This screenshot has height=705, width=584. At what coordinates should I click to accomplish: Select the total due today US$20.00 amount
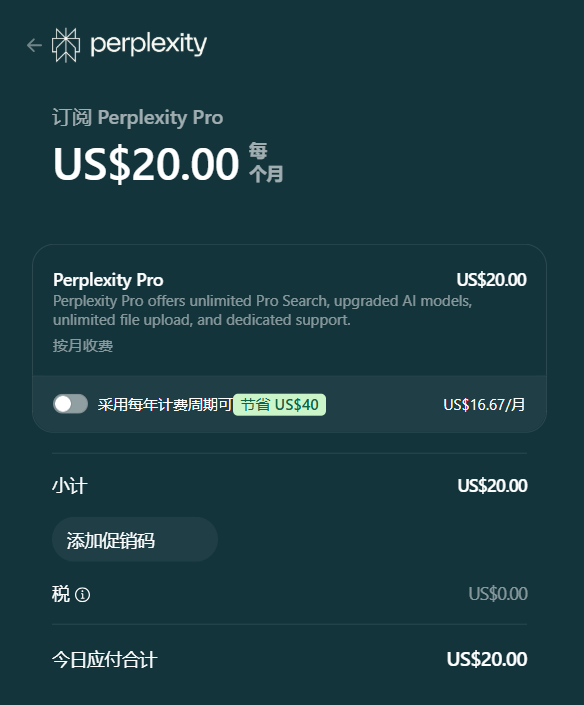(x=487, y=660)
